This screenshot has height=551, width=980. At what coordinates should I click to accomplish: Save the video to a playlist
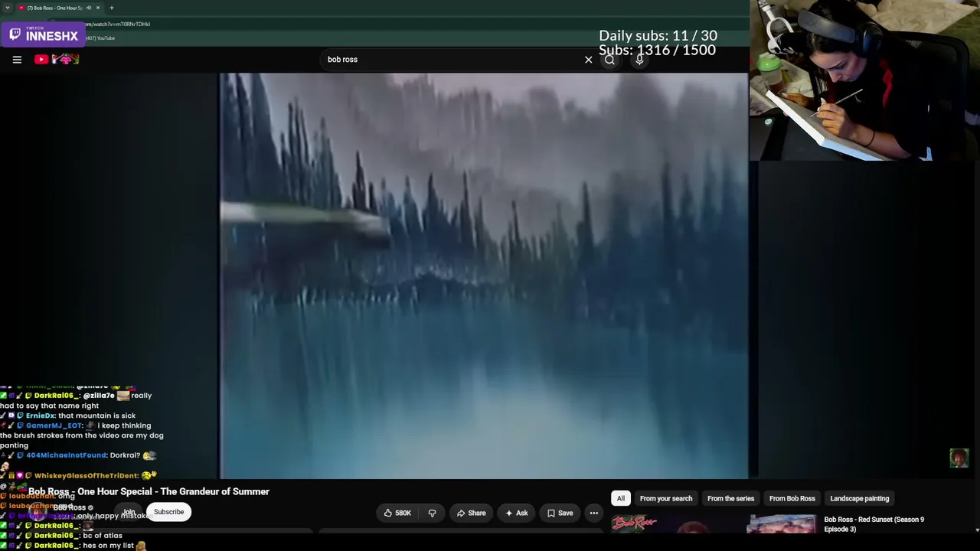pos(560,514)
